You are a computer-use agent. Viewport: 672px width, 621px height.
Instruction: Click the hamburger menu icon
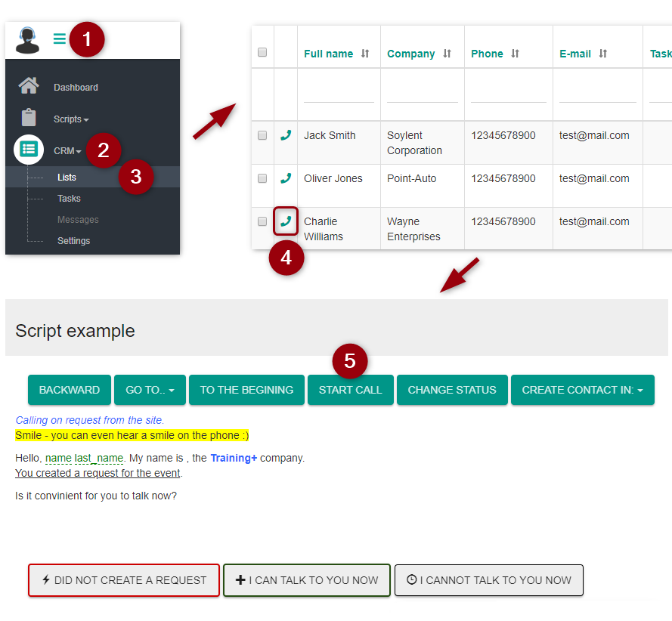[59, 39]
